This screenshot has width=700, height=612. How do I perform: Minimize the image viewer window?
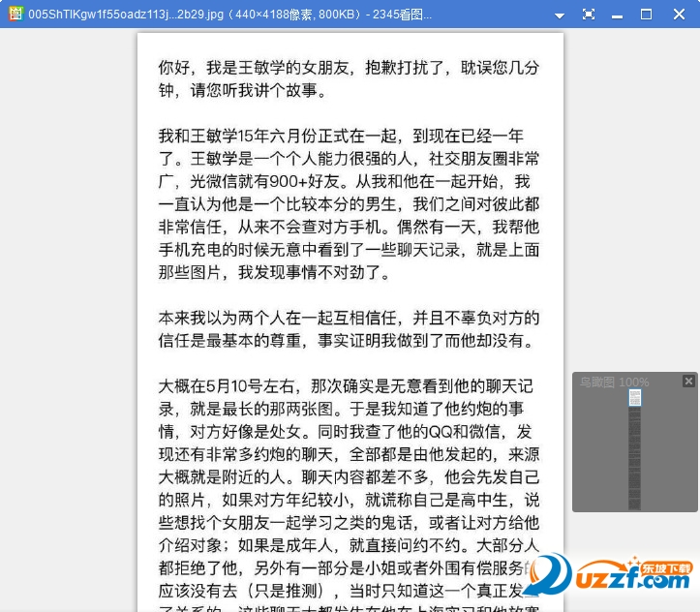tap(617, 17)
